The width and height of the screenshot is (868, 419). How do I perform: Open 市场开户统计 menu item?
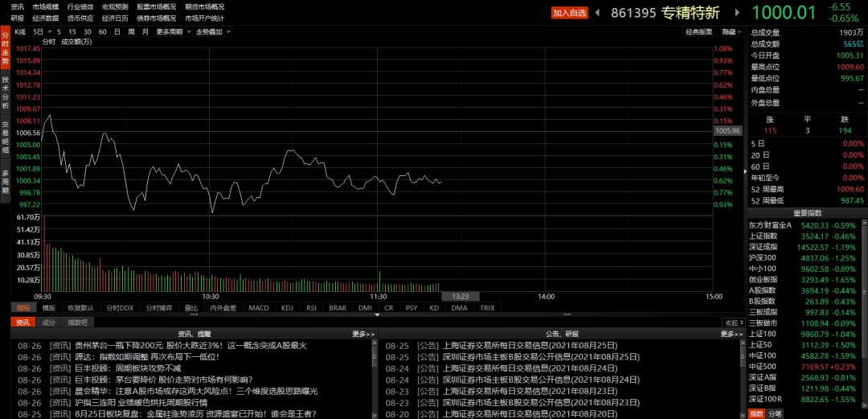(204, 18)
